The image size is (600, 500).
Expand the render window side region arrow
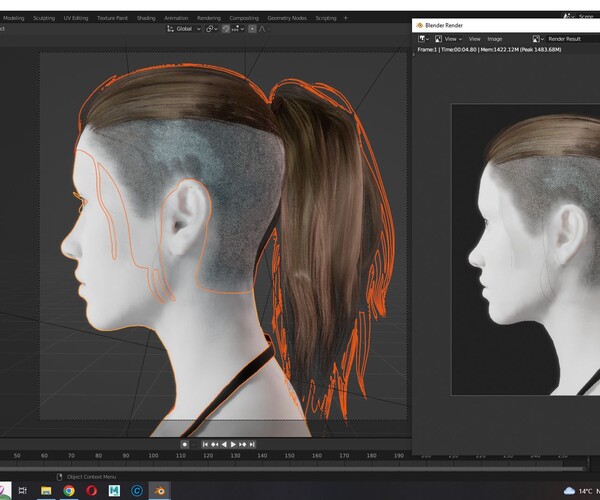(x=413, y=54)
